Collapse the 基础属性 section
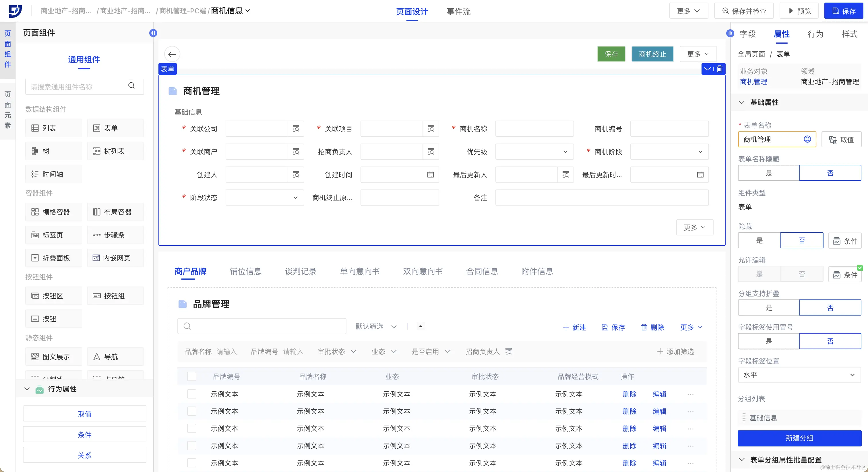Viewport: 868px width, 472px height. pyautogui.click(x=742, y=102)
